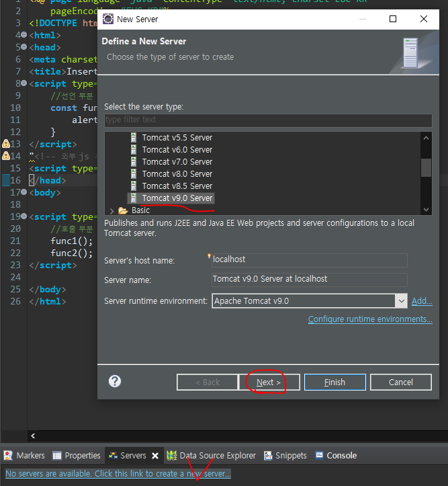The width and height of the screenshot is (448, 486).
Task: Select Tomcat v9.0 Server in list
Action: click(x=177, y=198)
